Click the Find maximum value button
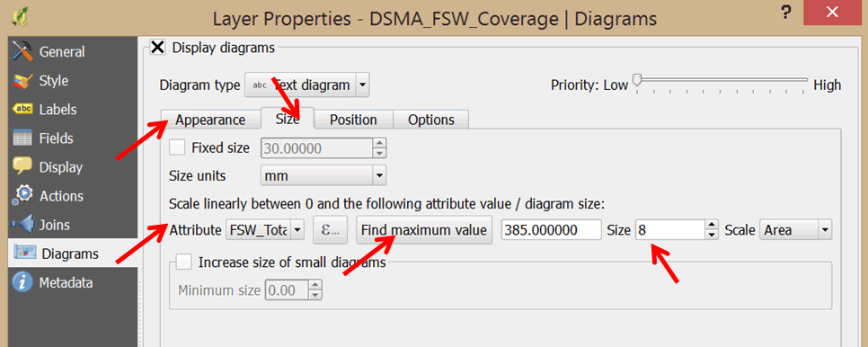 [x=424, y=229]
